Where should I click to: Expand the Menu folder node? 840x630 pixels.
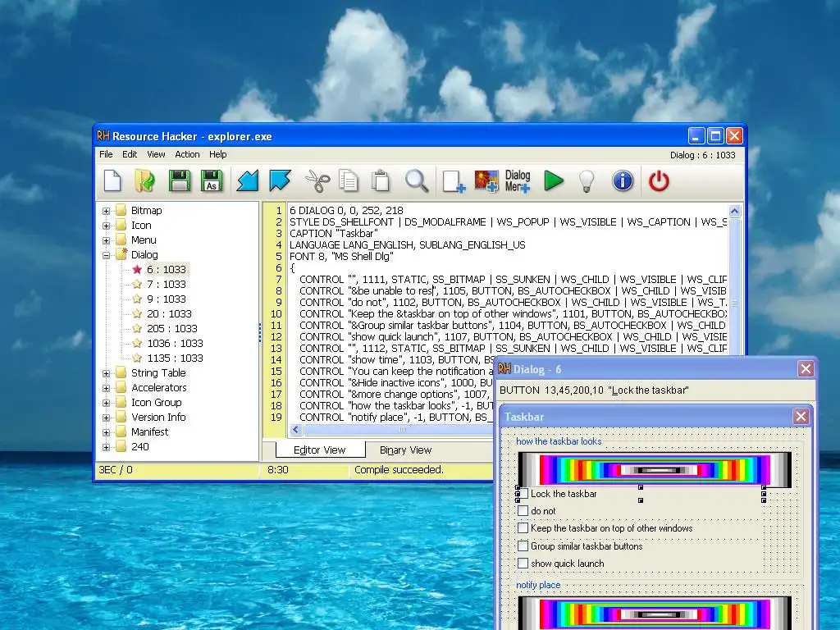point(106,240)
